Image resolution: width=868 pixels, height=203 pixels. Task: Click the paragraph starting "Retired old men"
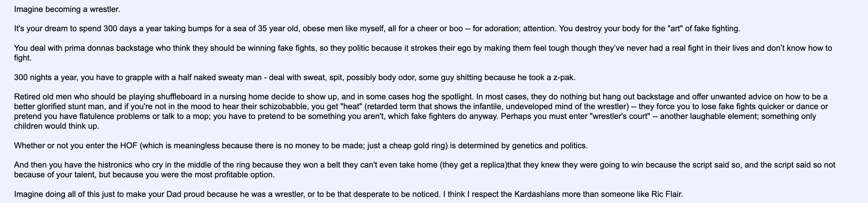421,111
